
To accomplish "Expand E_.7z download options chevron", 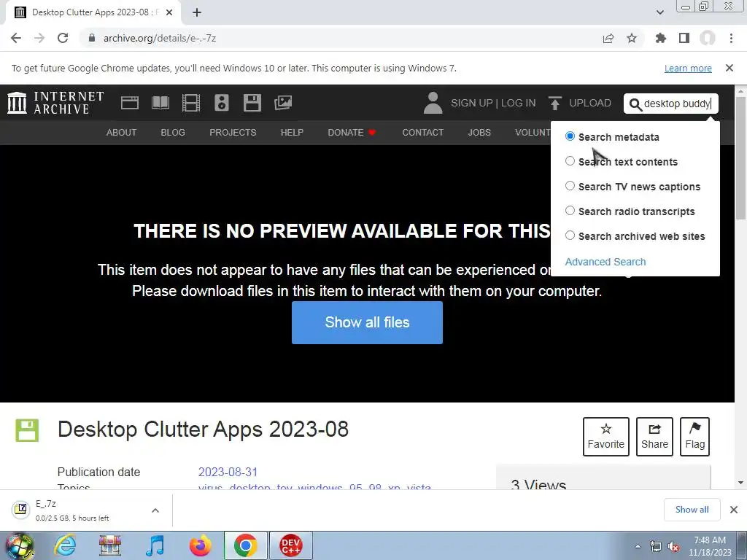I will coord(155,510).
